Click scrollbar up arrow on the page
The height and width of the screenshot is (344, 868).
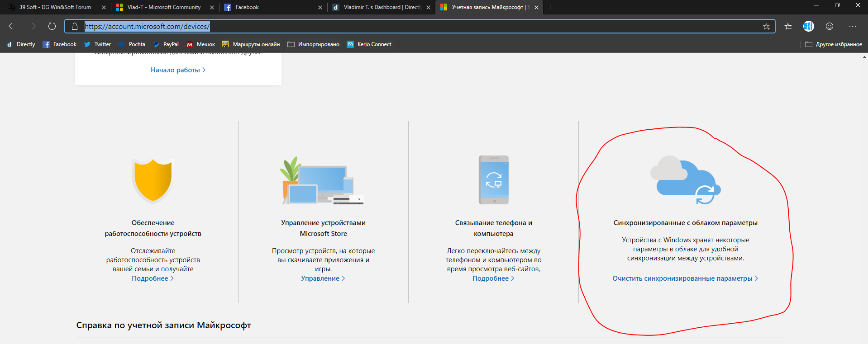pos(864,57)
